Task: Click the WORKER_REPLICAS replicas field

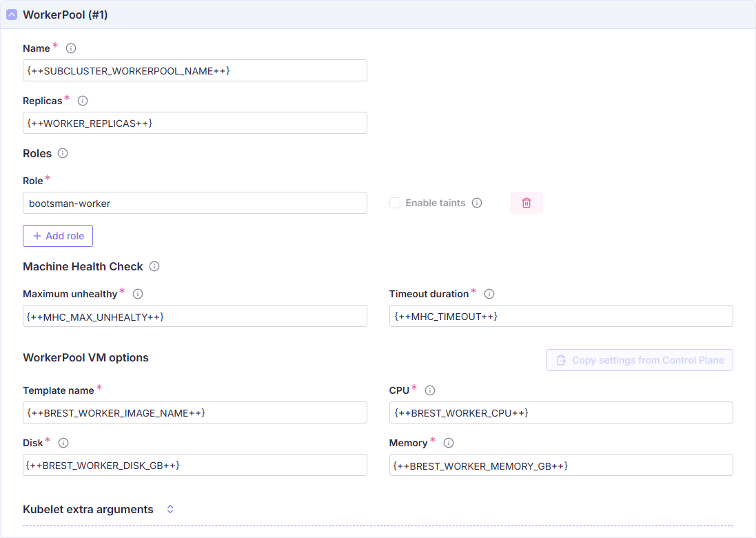Action: [195, 123]
